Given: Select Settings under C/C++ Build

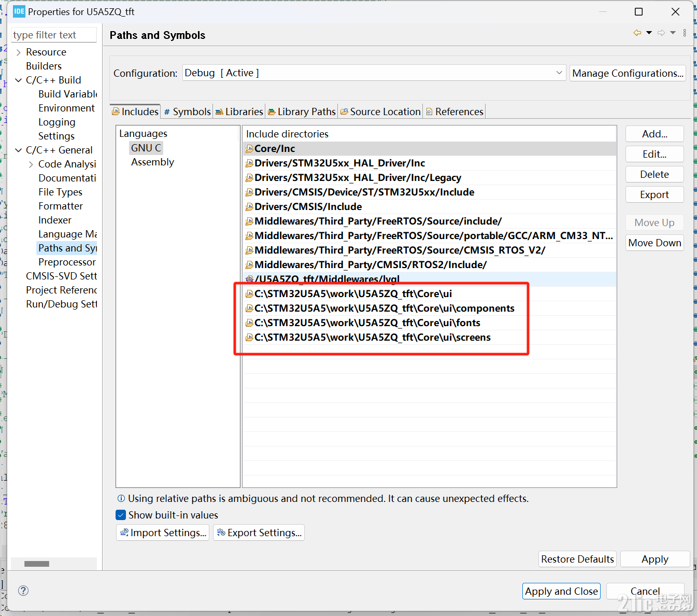Looking at the screenshot, I should [56, 136].
